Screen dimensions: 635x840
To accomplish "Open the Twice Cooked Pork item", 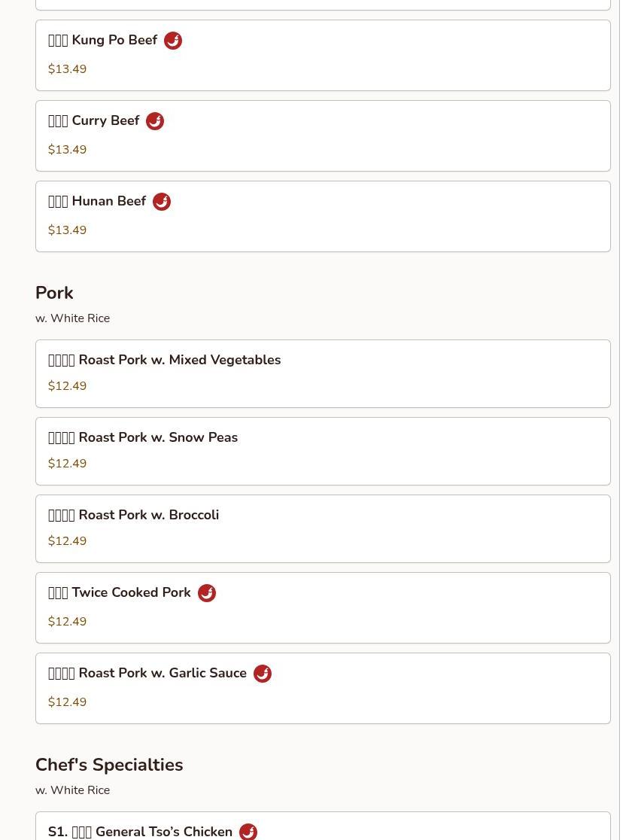I will [x=323, y=608].
